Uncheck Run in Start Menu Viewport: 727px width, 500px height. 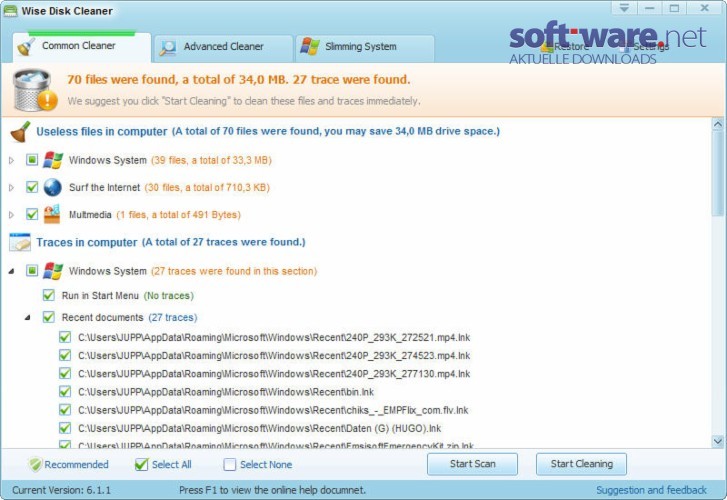[48, 295]
